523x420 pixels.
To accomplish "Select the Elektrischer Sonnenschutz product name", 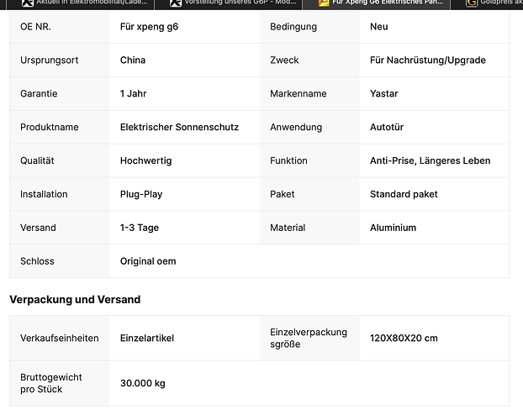I will click(x=179, y=127).
